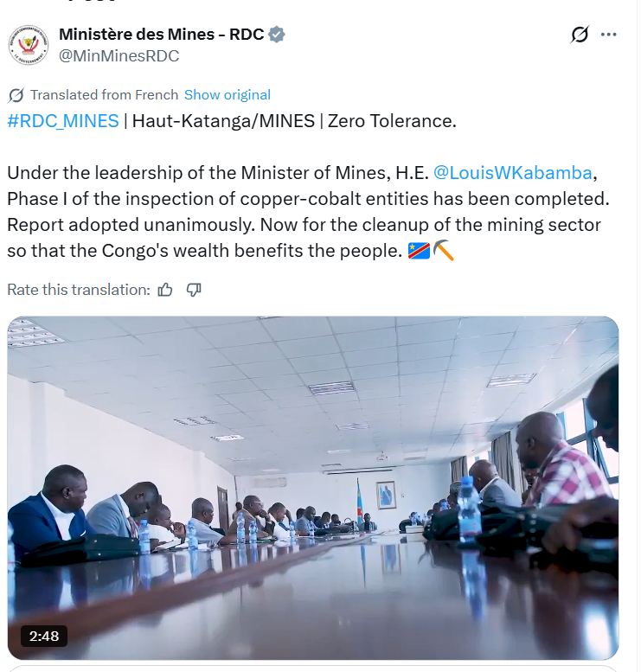Click the blue verified badge
The image size is (641, 672).
277,35
